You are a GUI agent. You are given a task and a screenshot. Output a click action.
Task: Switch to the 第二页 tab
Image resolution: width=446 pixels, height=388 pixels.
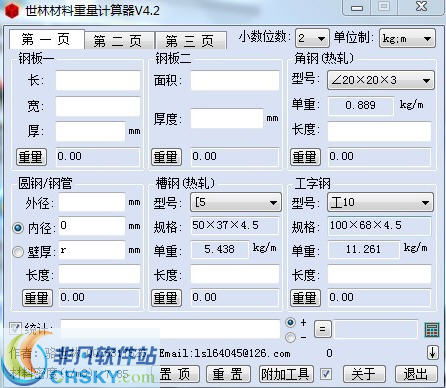point(118,41)
